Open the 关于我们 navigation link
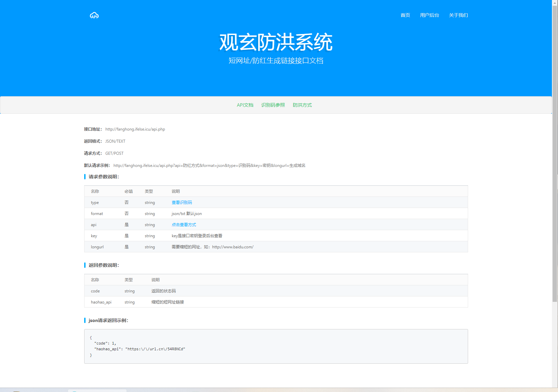The width and height of the screenshot is (558, 392). tap(458, 15)
